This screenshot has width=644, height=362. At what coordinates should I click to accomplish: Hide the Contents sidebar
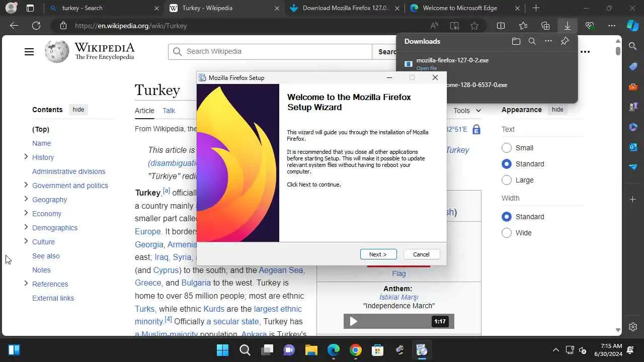pyautogui.click(x=78, y=110)
